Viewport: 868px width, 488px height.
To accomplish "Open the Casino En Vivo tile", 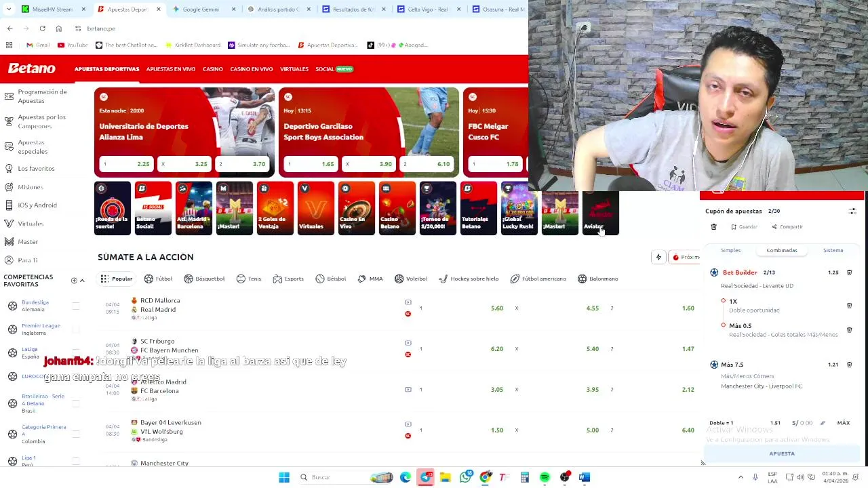I will [x=356, y=208].
